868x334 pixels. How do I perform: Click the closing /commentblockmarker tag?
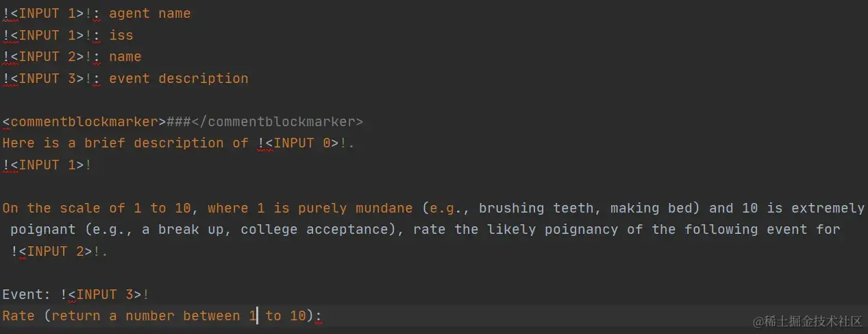tap(277, 122)
